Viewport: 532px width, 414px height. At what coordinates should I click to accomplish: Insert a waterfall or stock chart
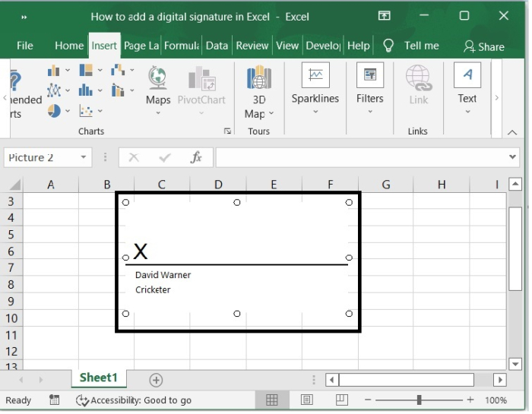118,71
